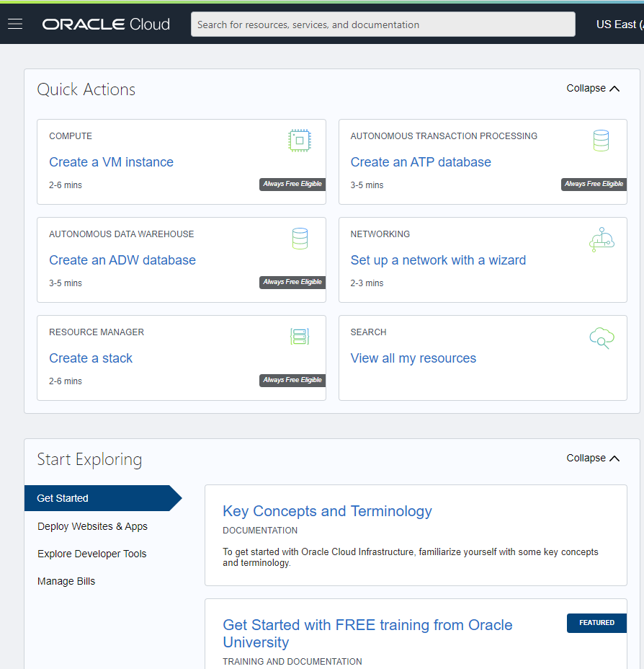The height and width of the screenshot is (669, 644).
Task: Click 3-5 mins text on ADW card
Action: pyautogui.click(x=66, y=283)
